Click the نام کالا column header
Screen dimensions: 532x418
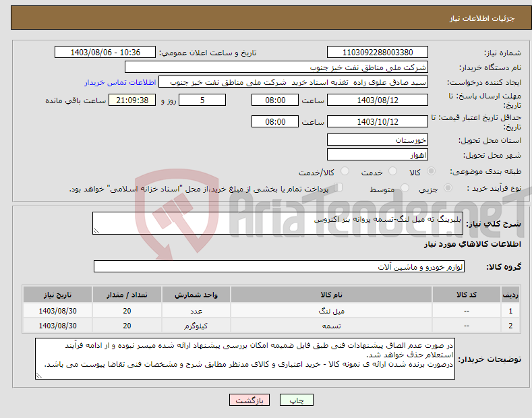[x=331, y=295]
